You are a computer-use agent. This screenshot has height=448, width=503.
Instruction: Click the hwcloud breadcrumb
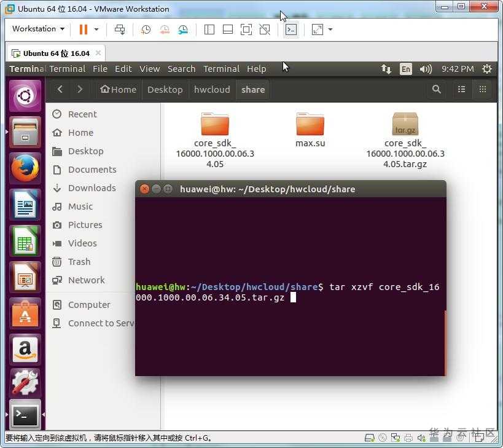(212, 89)
